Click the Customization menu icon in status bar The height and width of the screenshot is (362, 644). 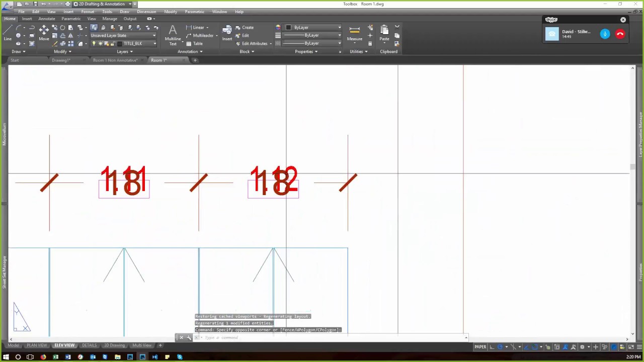[639, 347]
